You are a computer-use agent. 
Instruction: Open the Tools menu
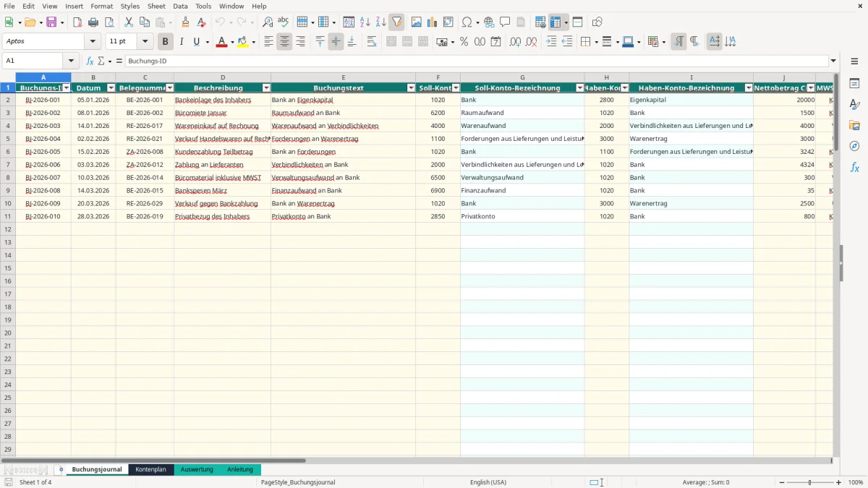(203, 6)
